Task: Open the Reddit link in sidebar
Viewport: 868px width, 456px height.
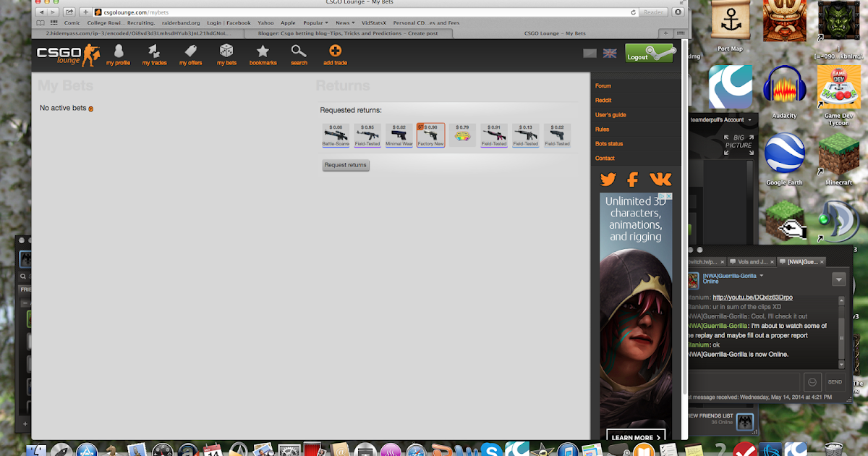Action: pos(603,101)
